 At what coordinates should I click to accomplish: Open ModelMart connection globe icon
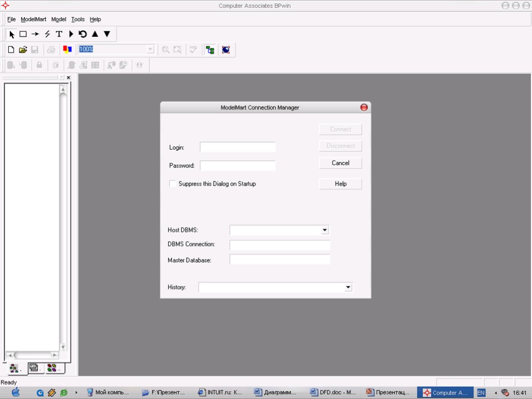pyautogui.click(x=226, y=50)
